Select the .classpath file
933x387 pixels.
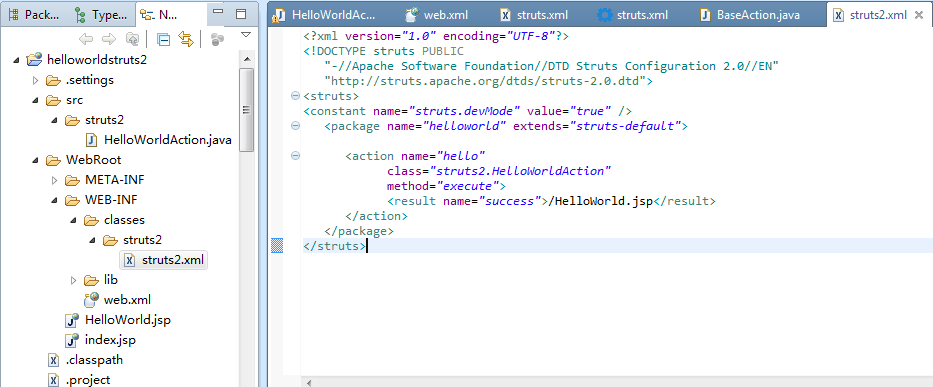point(94,360)
